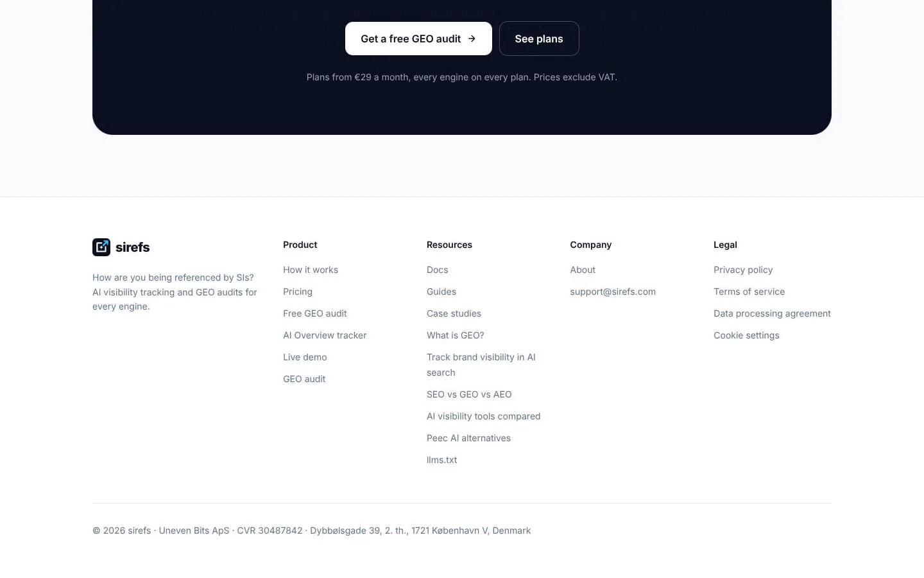Click the support@sirefs.com email link
924x578 pixels.
tap(613, 292)
